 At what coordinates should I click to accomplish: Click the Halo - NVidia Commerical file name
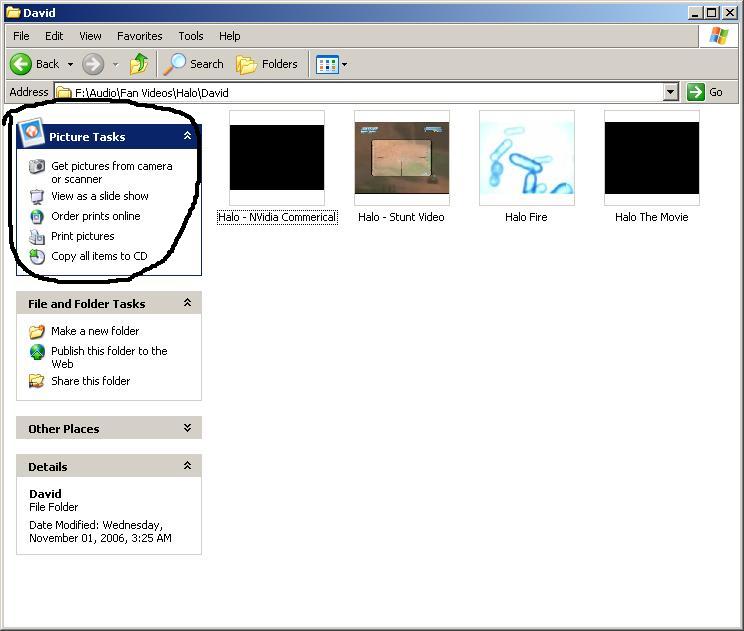[x=277, y=217]
